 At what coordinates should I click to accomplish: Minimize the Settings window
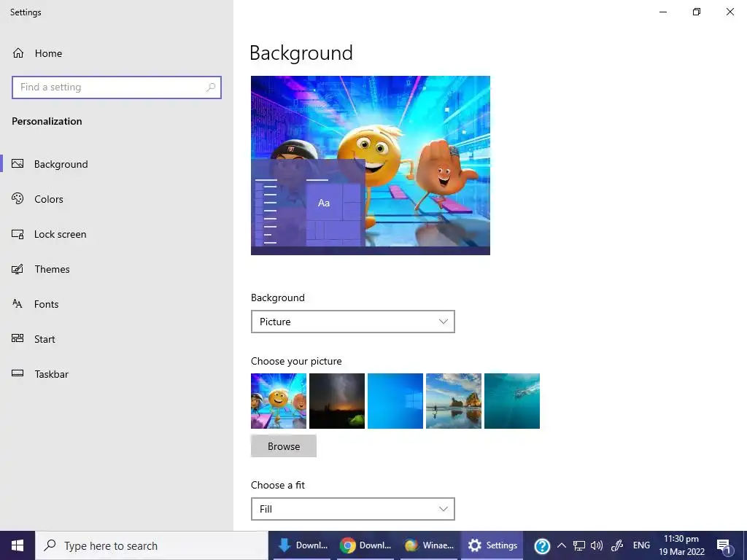pyautogui.click(x=663, y=12)
